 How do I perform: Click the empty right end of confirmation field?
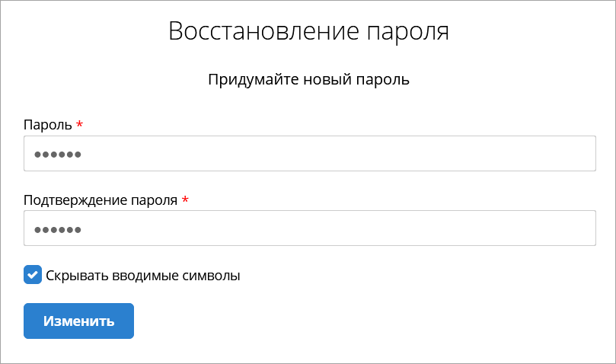pyautogui.click(x=563, y=228)
